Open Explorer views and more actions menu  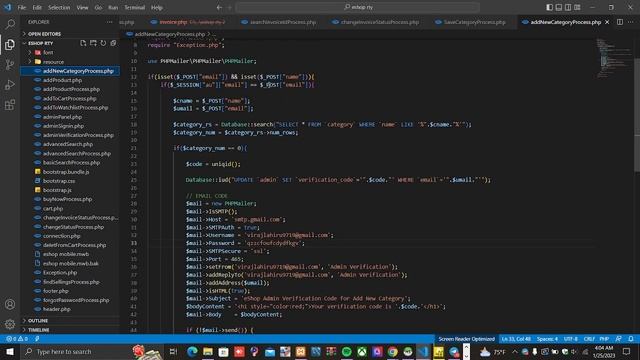[x=109, y=22]
